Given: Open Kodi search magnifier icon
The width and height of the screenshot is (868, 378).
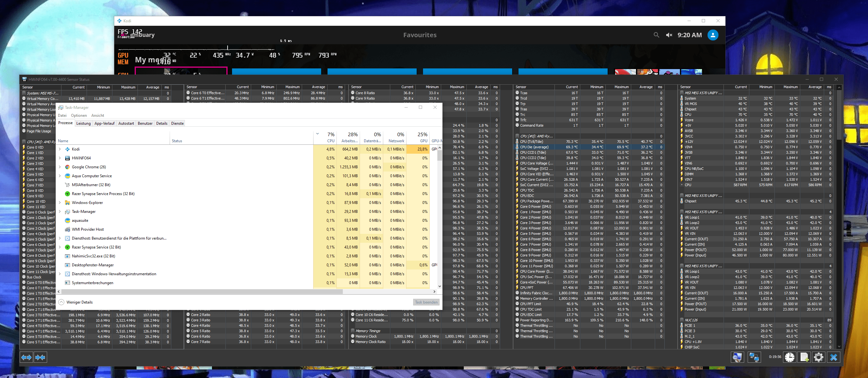Looking at the screenshot, I should tap(656, 35).
